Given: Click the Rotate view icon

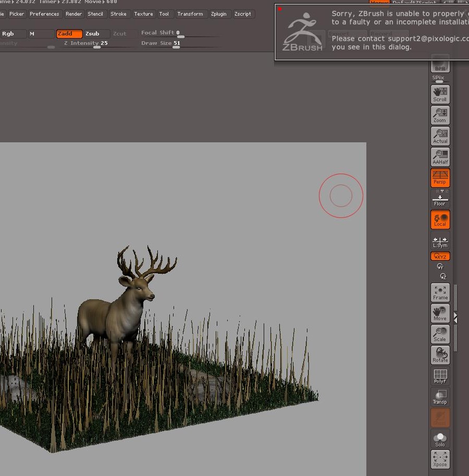Looking at the screenshot, I should tap(440, 355).
